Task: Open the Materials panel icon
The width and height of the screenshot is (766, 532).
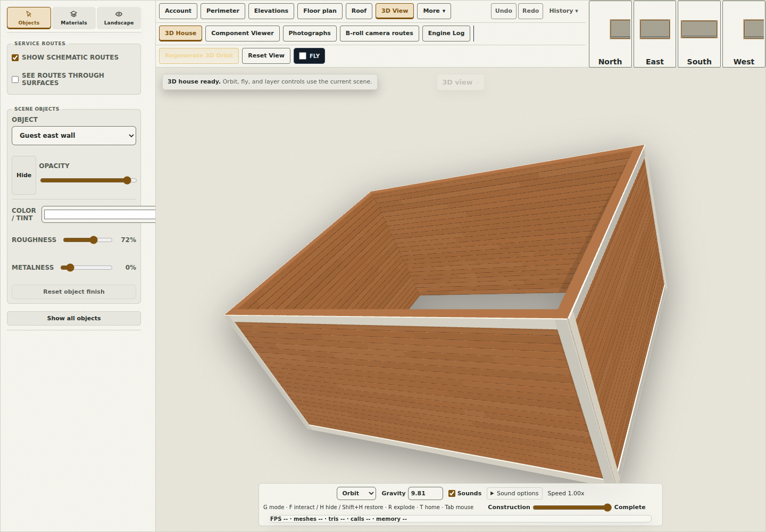Action: point(74,18)
